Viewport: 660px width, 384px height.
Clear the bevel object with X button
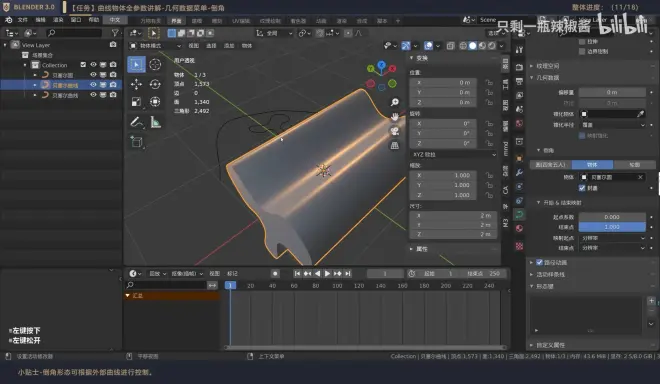tap(640, 177)
